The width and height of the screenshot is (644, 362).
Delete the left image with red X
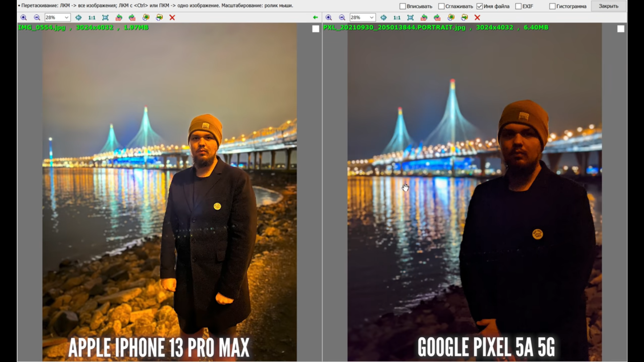point(172,17)
